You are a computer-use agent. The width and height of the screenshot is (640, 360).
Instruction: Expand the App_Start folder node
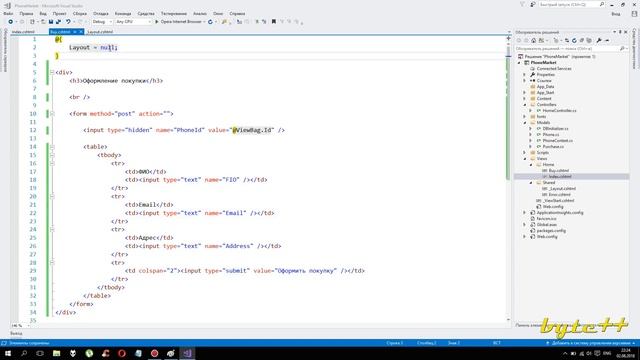tap(525, 93)
